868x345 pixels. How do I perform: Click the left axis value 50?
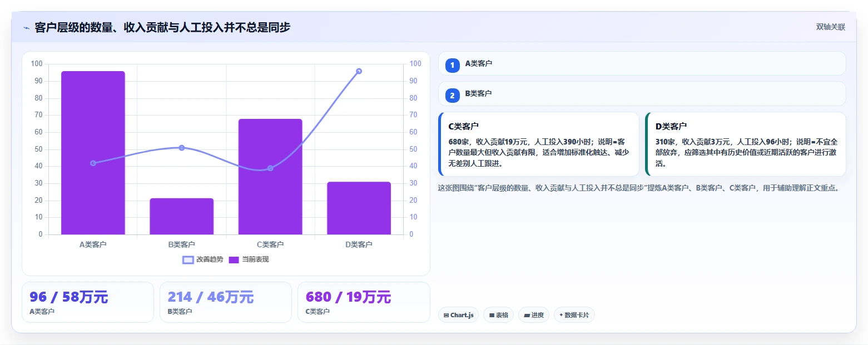pos(38,149)
